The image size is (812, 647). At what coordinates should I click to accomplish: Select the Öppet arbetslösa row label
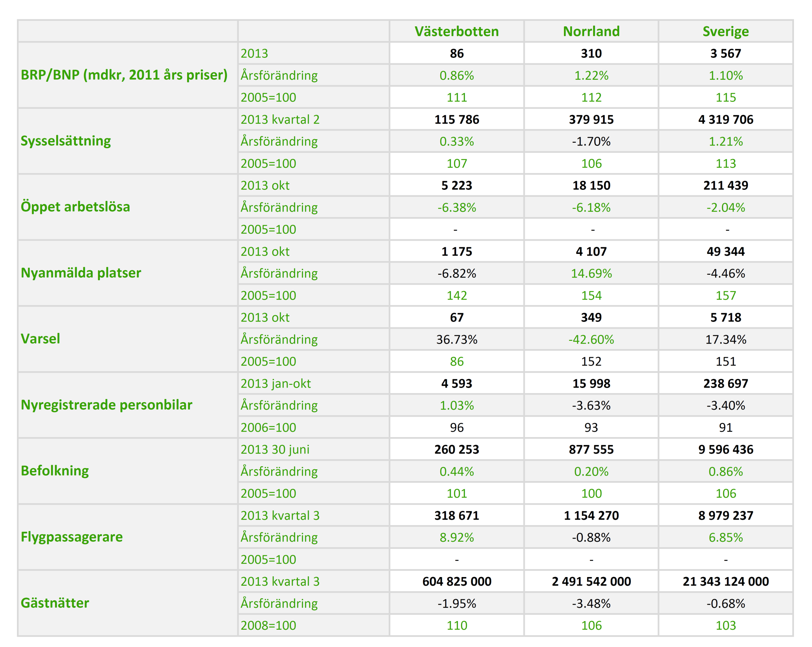point(75,207)
